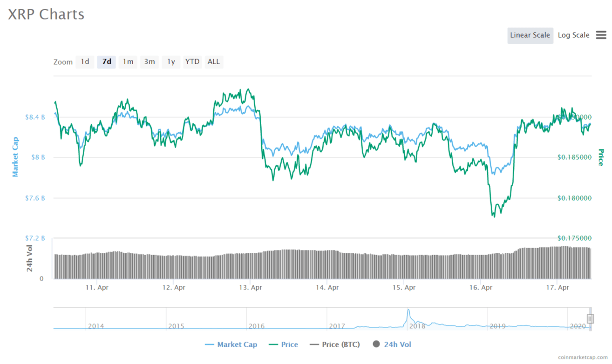
Task: Click the Zoom label text
Action: point(63,62)
